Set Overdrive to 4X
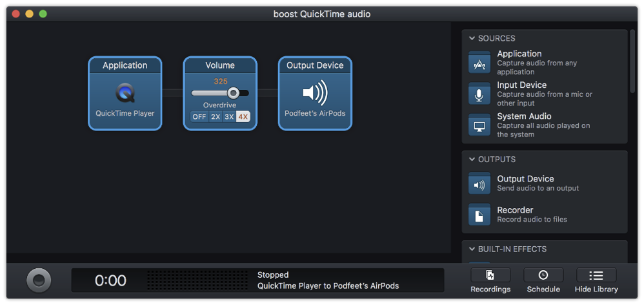 243,117
